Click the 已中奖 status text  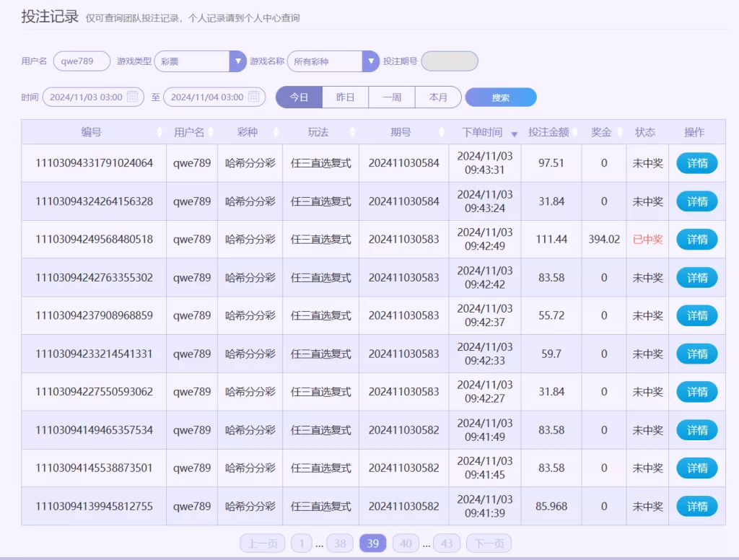647,240
